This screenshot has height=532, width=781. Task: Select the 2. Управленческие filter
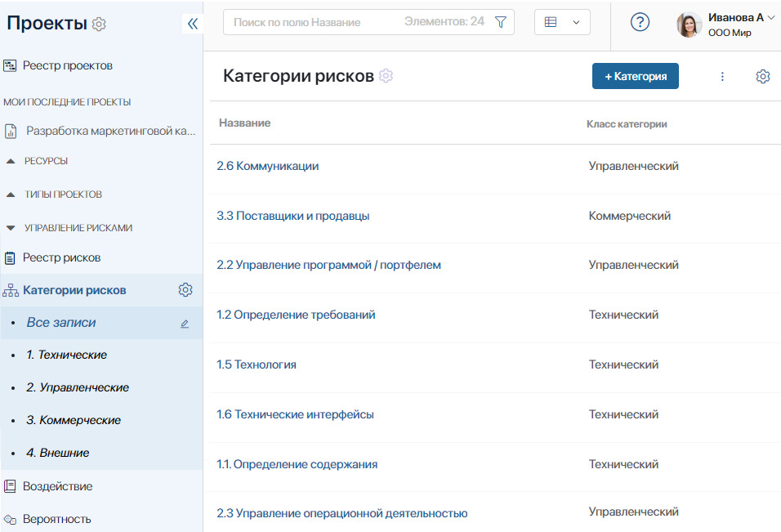pos(78,387)
